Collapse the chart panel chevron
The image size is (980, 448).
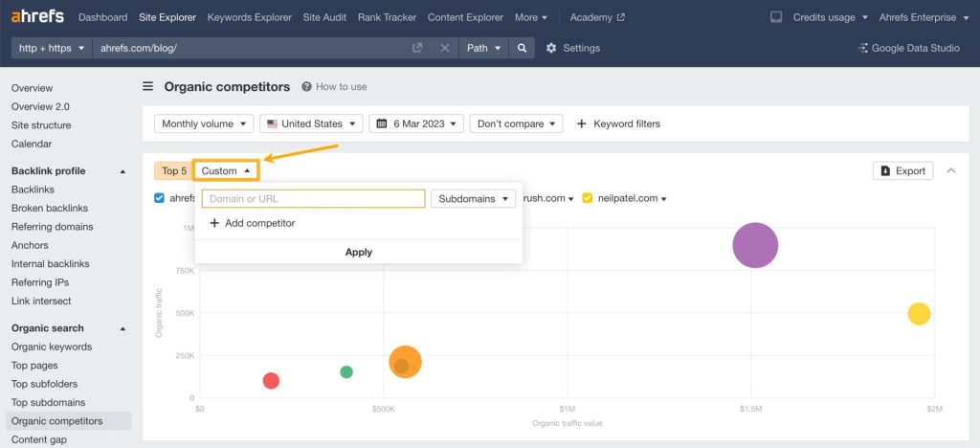tap(951, 170)
